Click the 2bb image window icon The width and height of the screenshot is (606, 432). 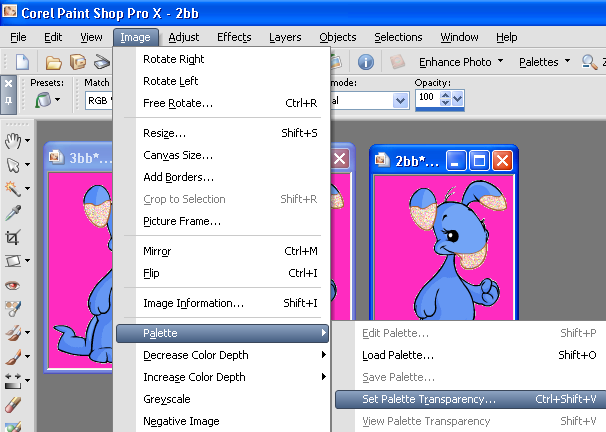point(382,159)
